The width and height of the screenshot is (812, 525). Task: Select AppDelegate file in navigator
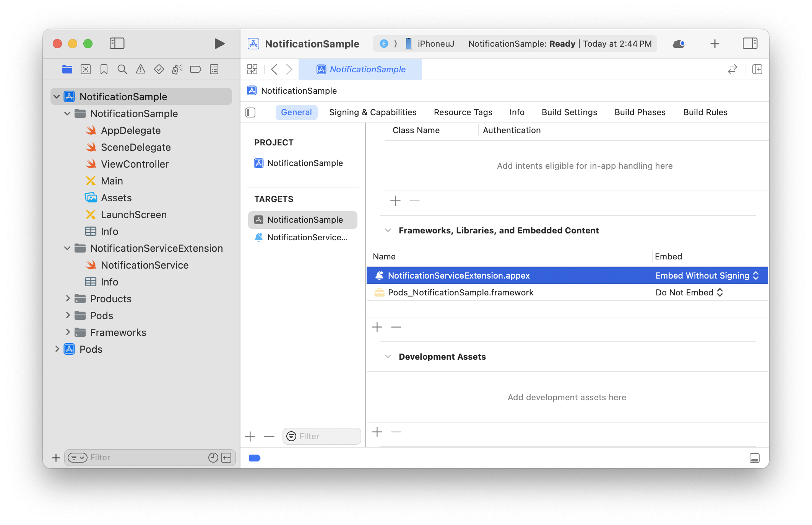click(x=130, y=130)
